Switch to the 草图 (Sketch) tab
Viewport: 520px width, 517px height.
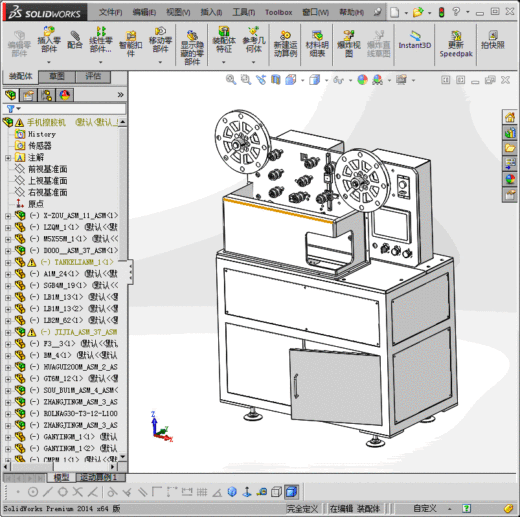[x=57, y=76]
